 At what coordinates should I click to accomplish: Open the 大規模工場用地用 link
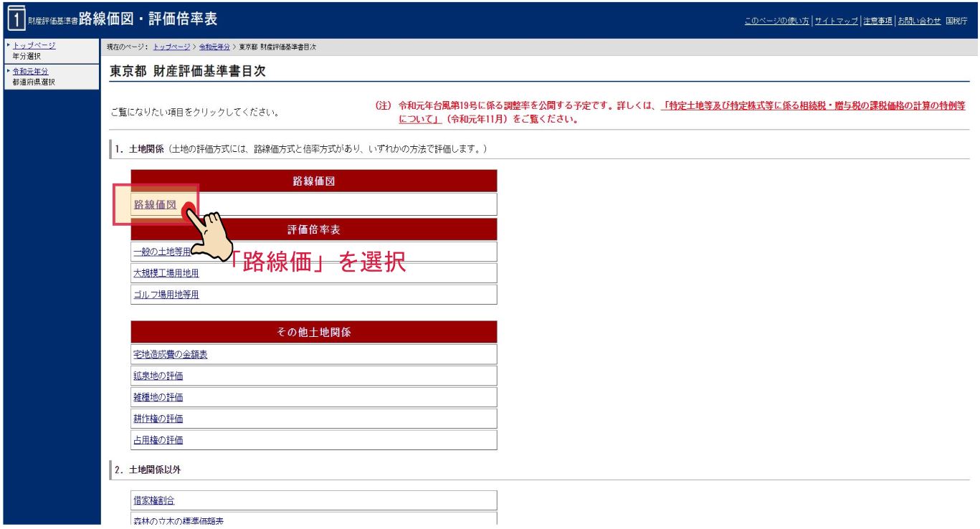point(166,273)
